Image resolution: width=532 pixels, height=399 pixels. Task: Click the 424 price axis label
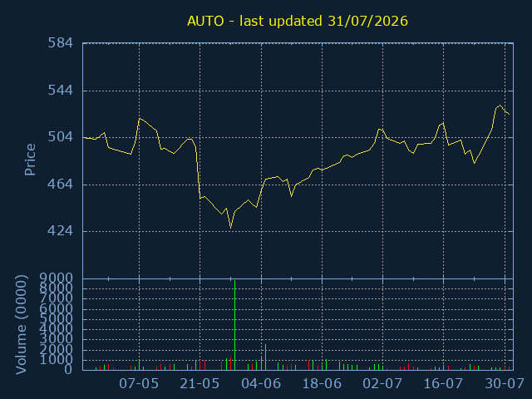coord(60,231)
